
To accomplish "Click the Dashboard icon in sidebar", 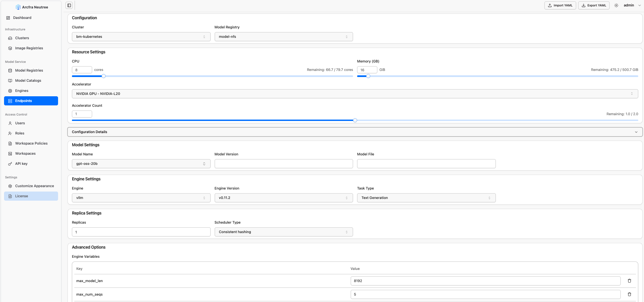I will [x=8, y=18].
